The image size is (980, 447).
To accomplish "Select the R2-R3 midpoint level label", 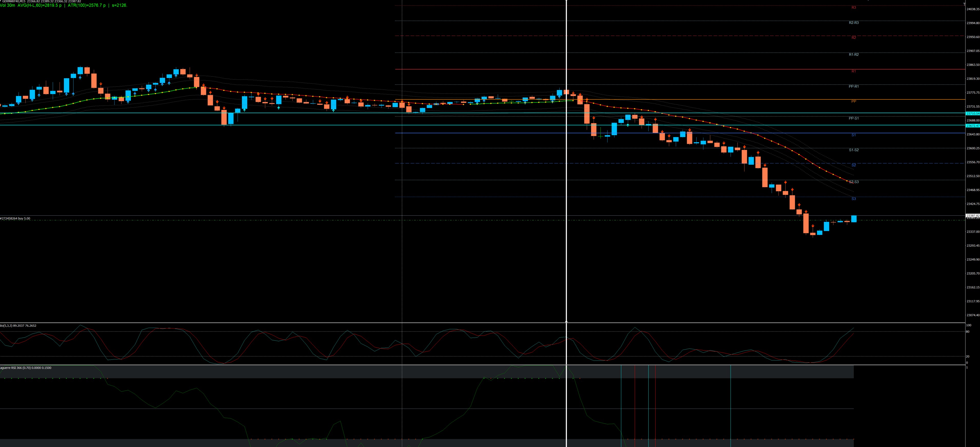I will click(x=854, y=23).
